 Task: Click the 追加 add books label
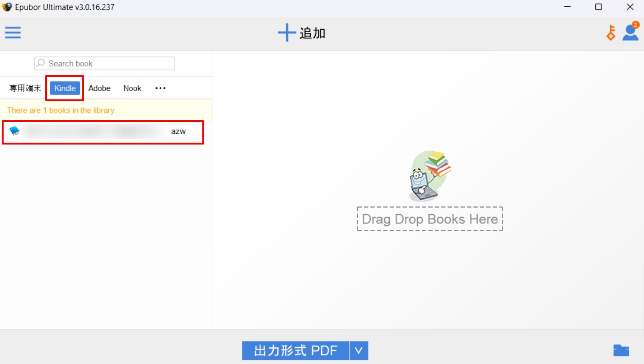click(313, 33)
